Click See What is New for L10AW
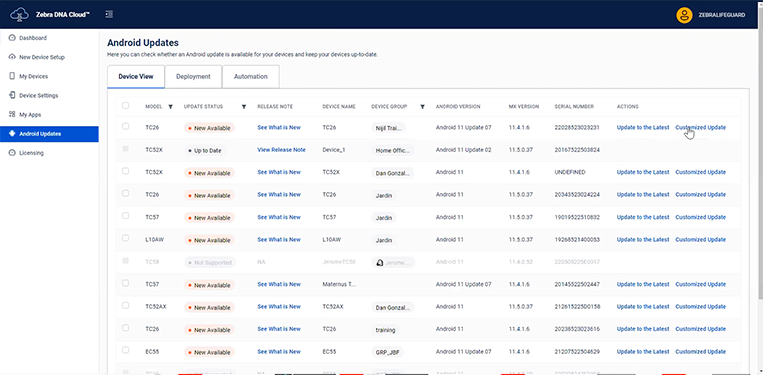 [279, 239]
